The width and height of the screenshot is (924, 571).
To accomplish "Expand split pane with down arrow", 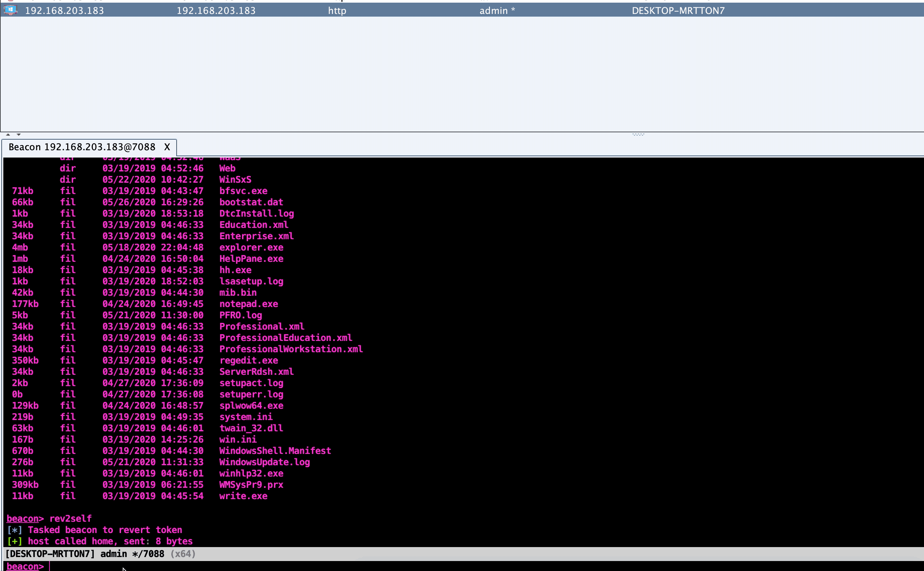I will [19, 135].
